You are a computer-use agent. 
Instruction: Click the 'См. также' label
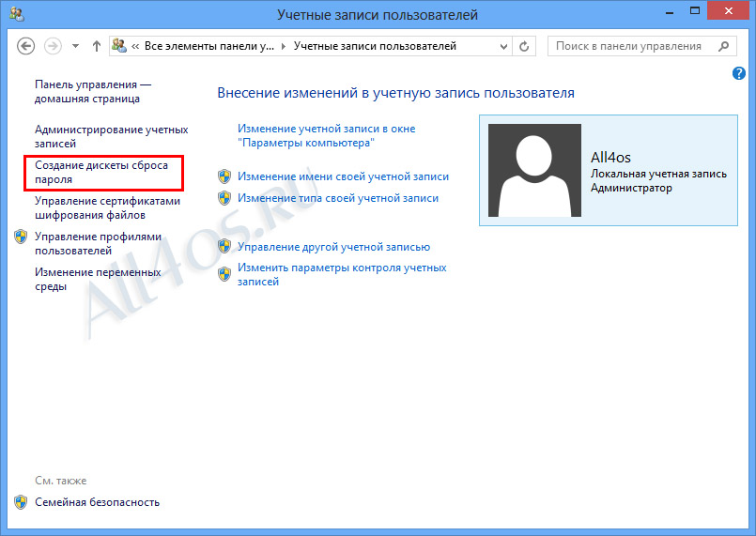click(x=61, y=481)
